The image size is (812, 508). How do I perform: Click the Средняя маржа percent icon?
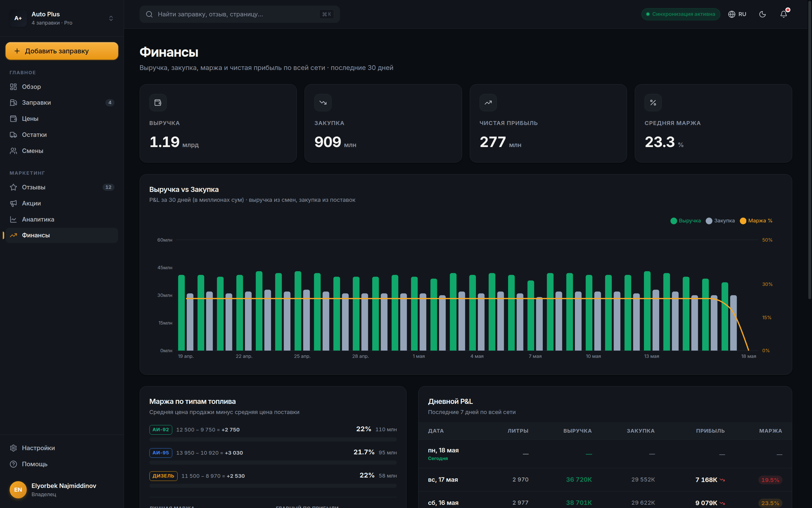(x=653, y=102)
